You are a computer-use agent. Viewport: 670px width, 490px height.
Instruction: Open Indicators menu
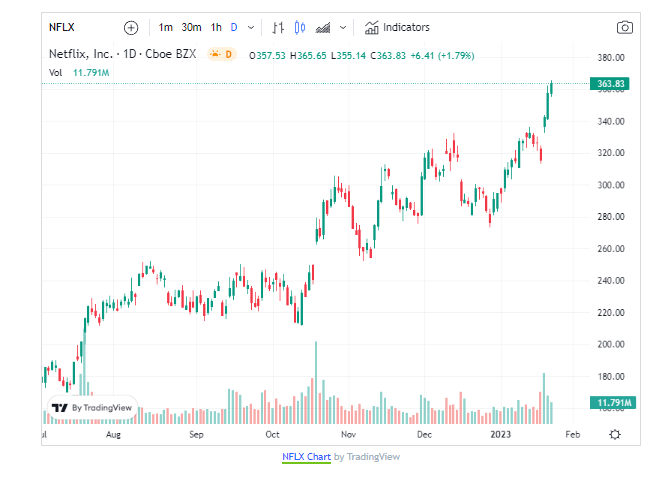pyautogui.click(x=397, y=27)
